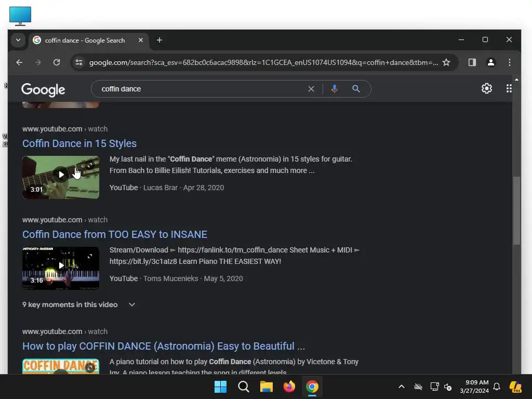Maximize the Chrome window

[485, 39]
